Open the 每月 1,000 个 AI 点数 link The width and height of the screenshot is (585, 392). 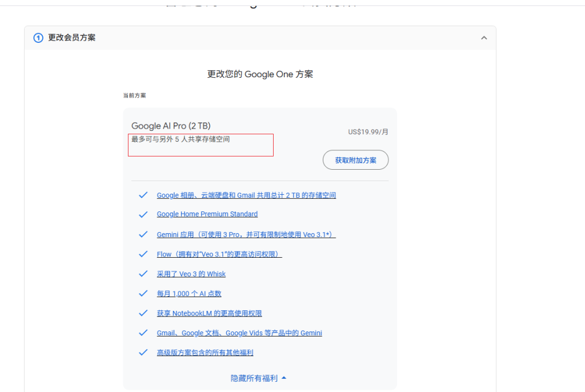coord(189,293)
